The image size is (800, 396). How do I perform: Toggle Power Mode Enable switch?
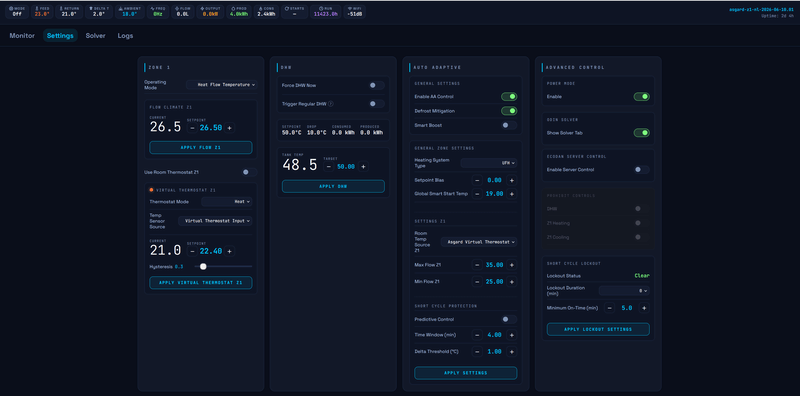pyautogui.click(x=642, y=96)
